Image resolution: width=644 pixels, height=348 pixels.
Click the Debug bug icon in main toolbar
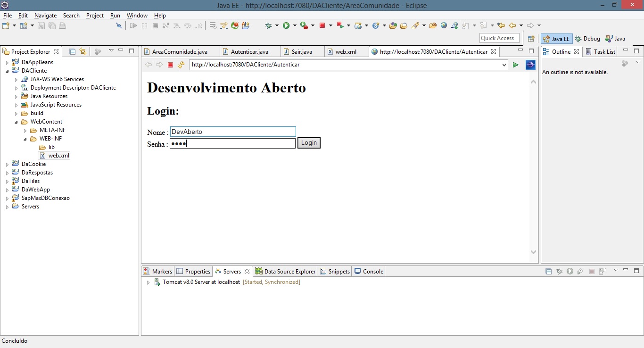pyautogui.click(x=268, y=25)
